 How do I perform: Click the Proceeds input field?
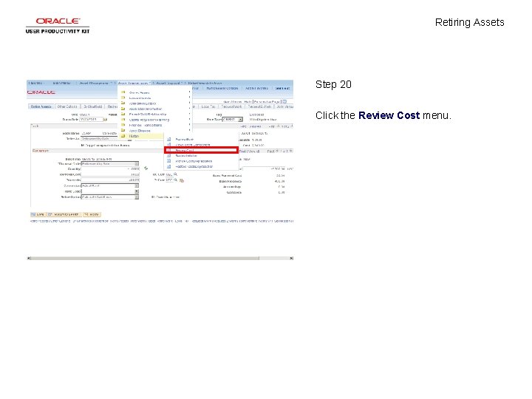[x=110, y=180]
